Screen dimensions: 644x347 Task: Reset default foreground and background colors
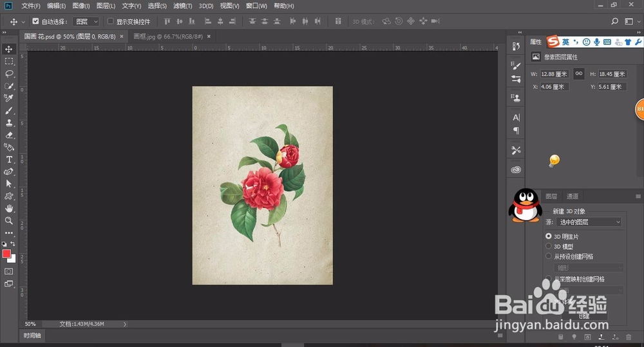(4, 244)
